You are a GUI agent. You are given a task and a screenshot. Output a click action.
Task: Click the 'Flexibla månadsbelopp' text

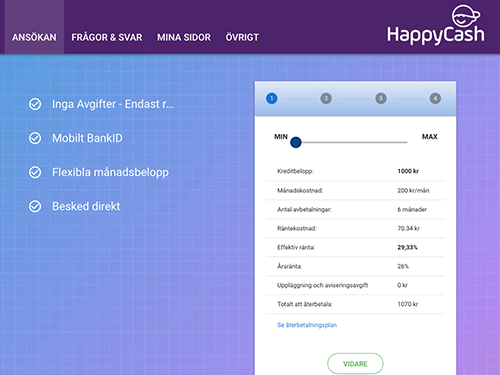tap(110, 173)
